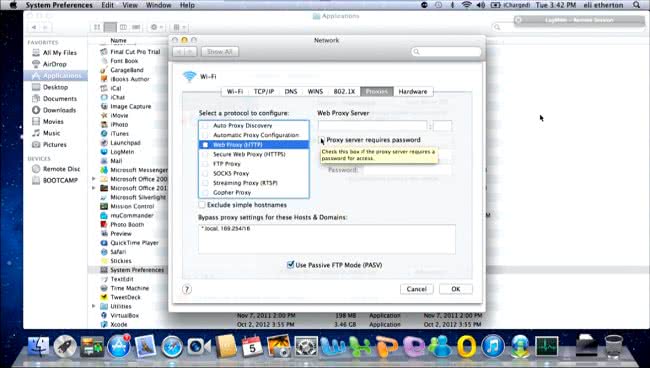Click the Cancel button
Viewport: 650px width, 368px height.
pyautogui.click(x=416, y=289)
